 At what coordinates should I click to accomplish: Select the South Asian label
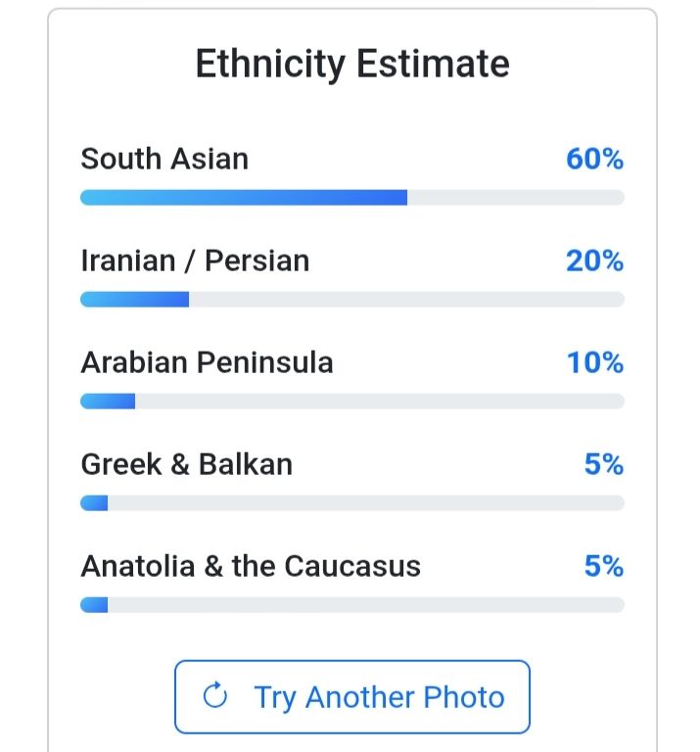(164, 159)
